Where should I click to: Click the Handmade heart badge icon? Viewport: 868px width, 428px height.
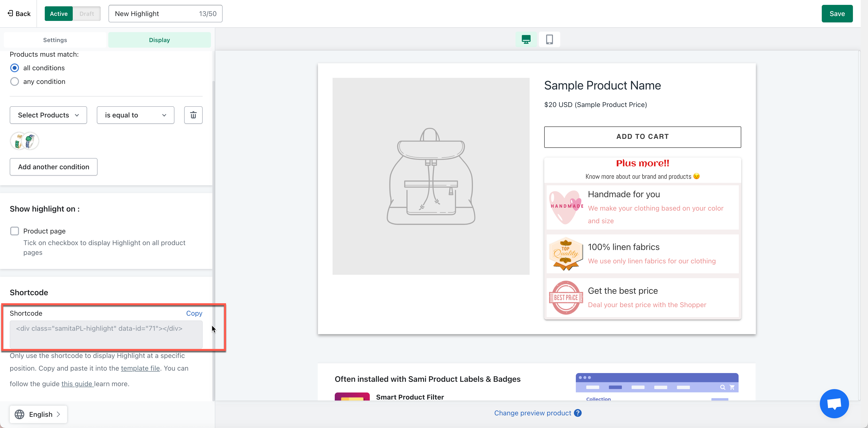pyautogui.click(x=566, y=207)
